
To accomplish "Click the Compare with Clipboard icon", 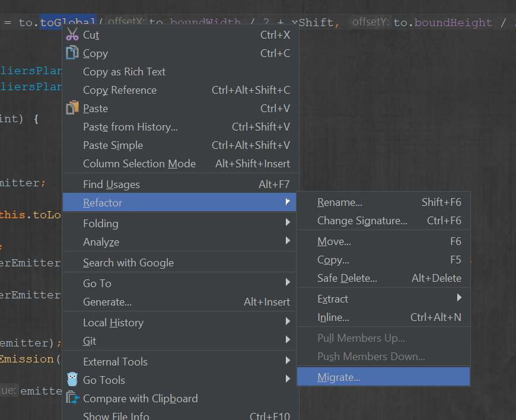I will pyautogui.click(x=72, y=399).
